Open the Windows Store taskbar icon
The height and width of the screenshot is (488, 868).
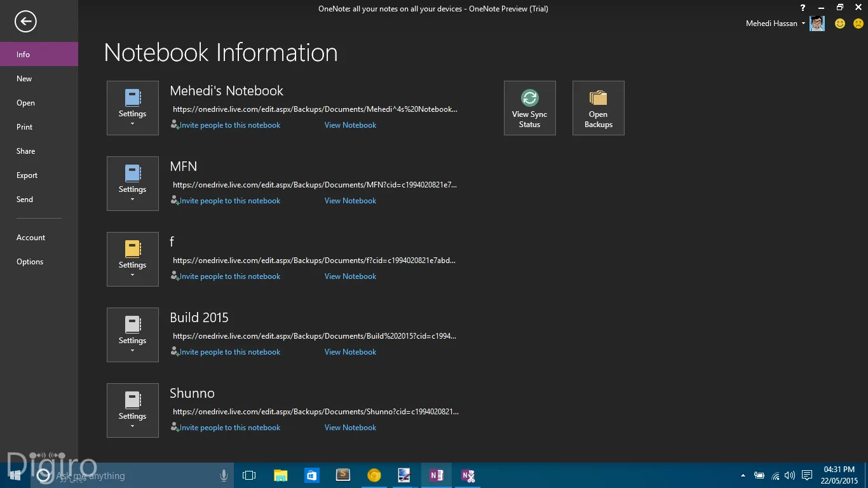tap(311, 475)
